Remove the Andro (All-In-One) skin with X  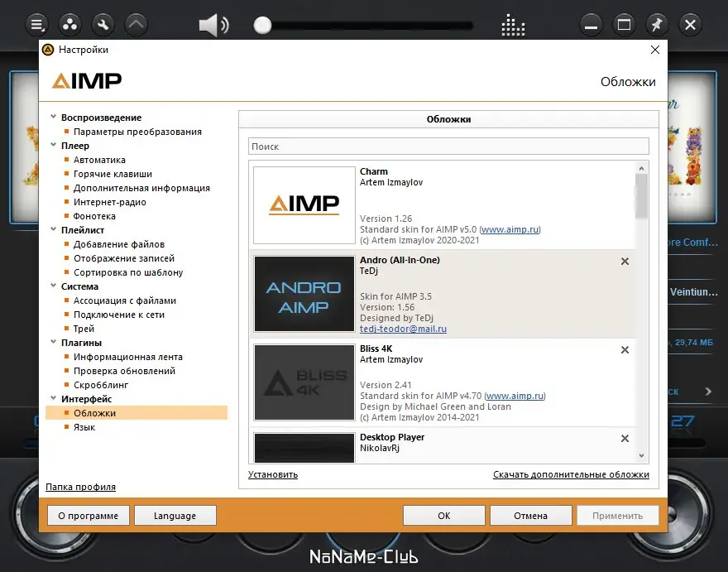625,261
